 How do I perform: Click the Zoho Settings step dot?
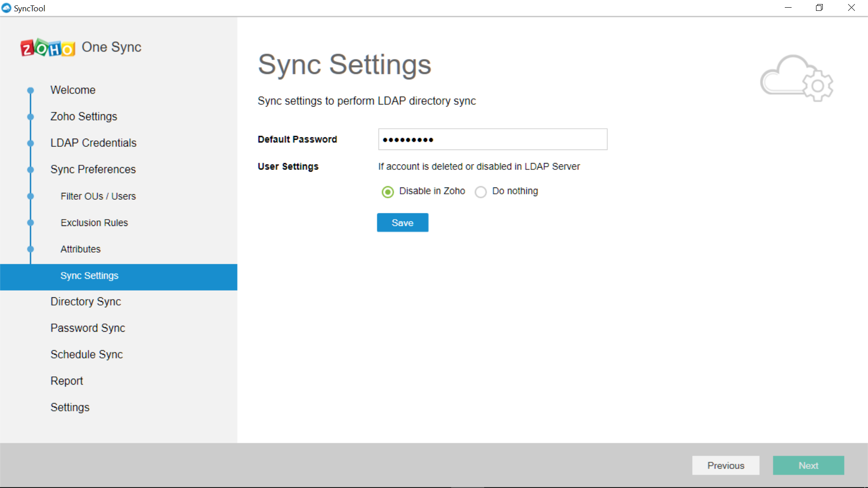click(x=30, y=117)
